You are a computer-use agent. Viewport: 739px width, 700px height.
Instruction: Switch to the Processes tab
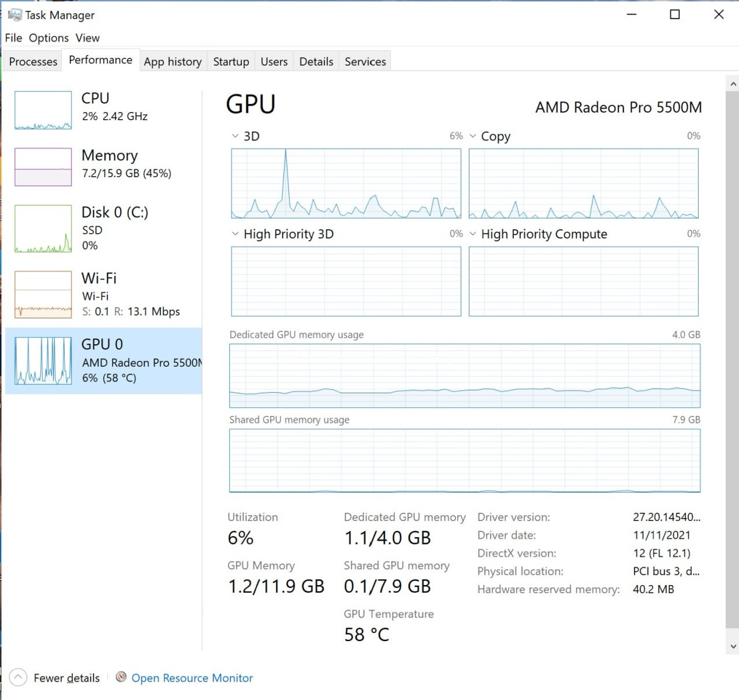point(33,61)
